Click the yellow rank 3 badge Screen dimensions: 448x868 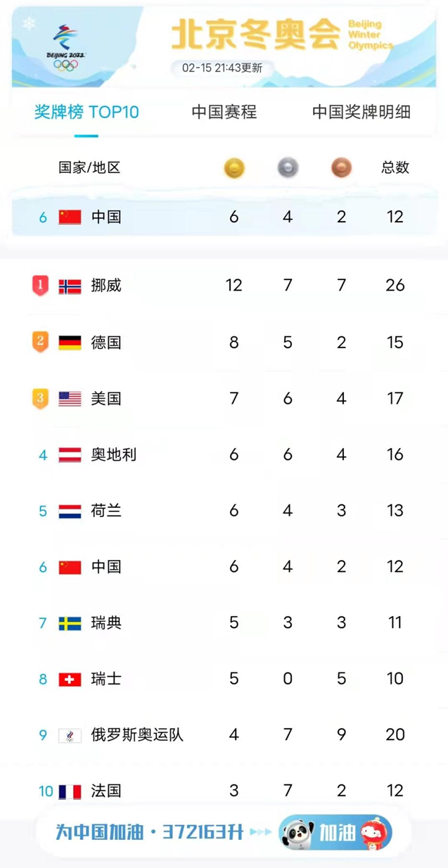click(41, 399)
